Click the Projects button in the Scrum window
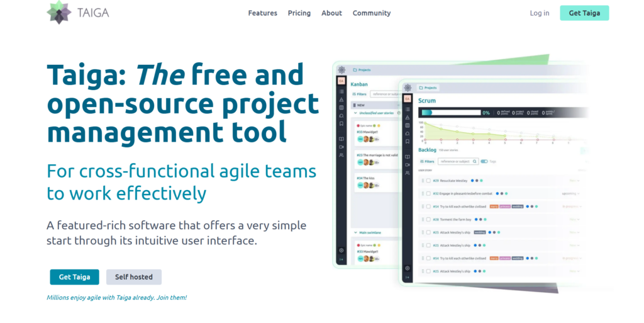 [x=428, y=88]
